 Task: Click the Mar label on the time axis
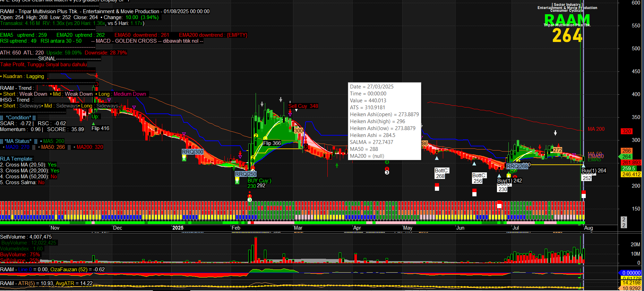click(x=298, y=228)
